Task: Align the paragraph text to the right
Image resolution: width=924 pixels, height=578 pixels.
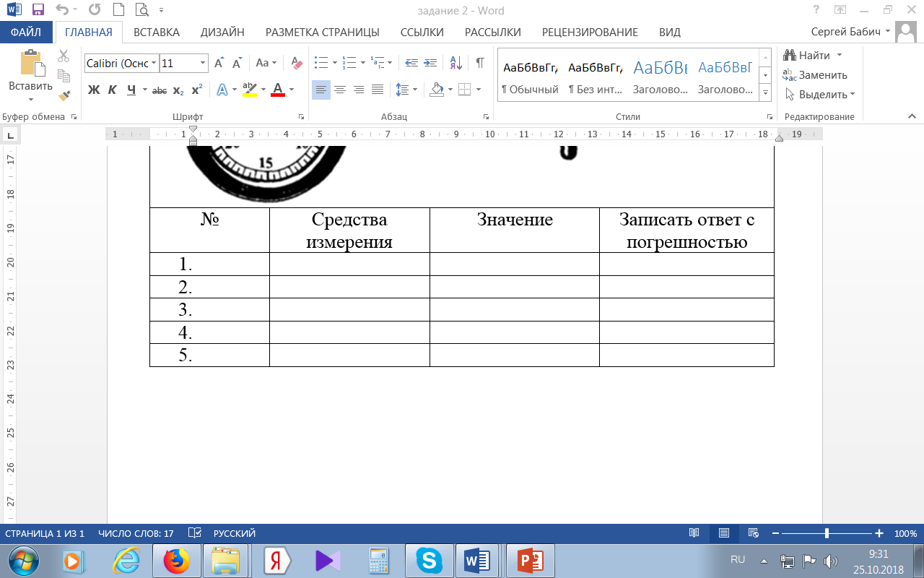Action: 358,90
